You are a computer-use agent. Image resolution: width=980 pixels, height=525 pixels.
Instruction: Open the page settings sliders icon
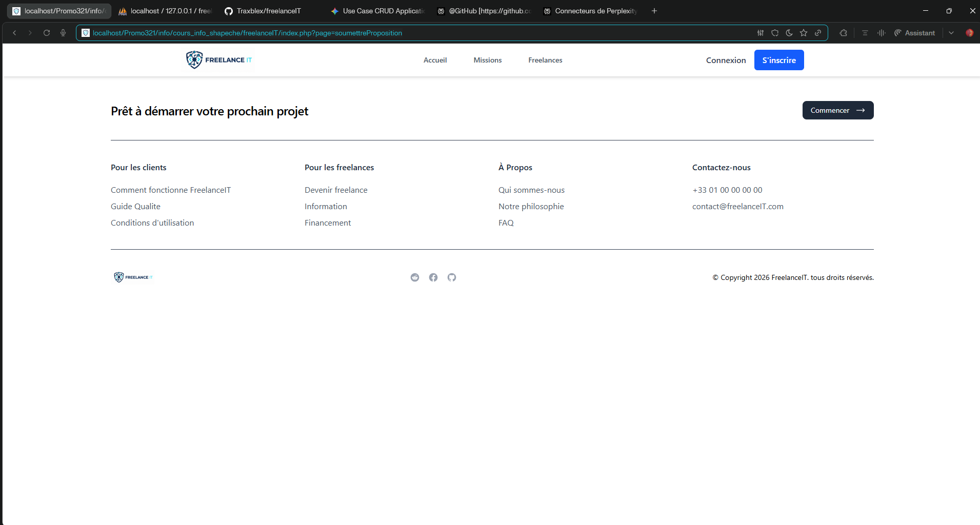[x=761, y=33]
